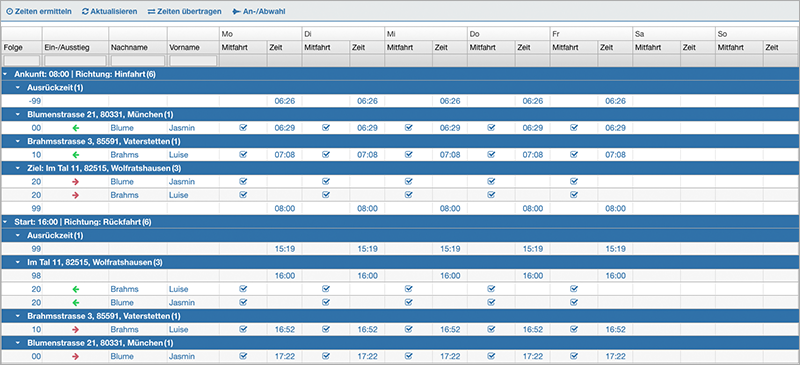Toggle Wednesday Mitfahrt checkbox in Luise Brahms 16:52 row

point(408,329)
